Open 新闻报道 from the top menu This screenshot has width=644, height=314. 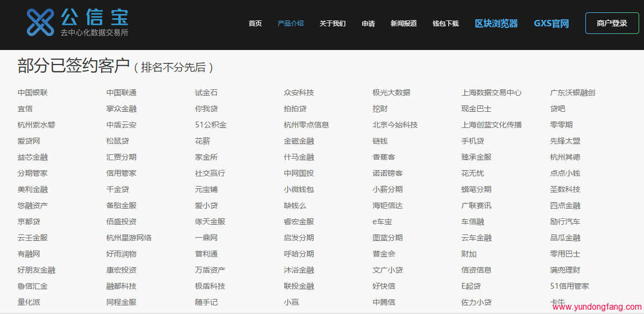point(404,23)
